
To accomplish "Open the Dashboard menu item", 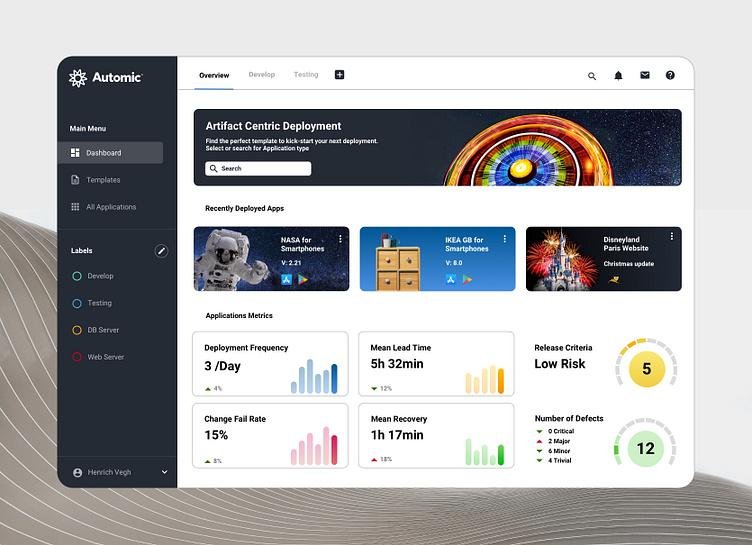I will click(x=110, y=153).
